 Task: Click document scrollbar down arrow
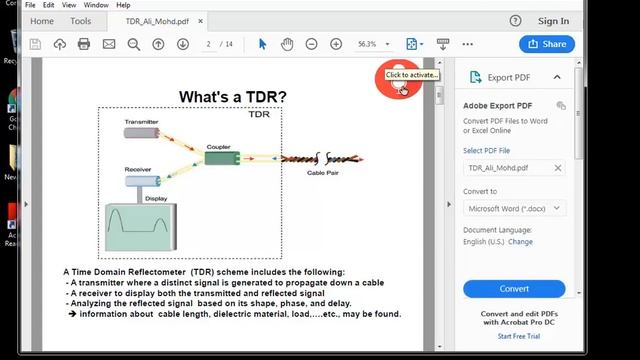440,347
